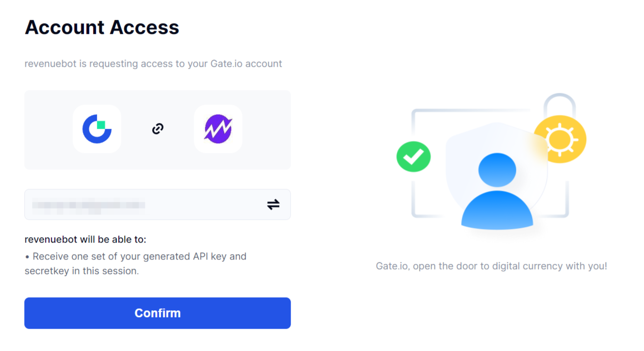The image size is (644, 351).
Task: Click the 'revenuebot is requesting access' subtitle
Action: point(153,63)
